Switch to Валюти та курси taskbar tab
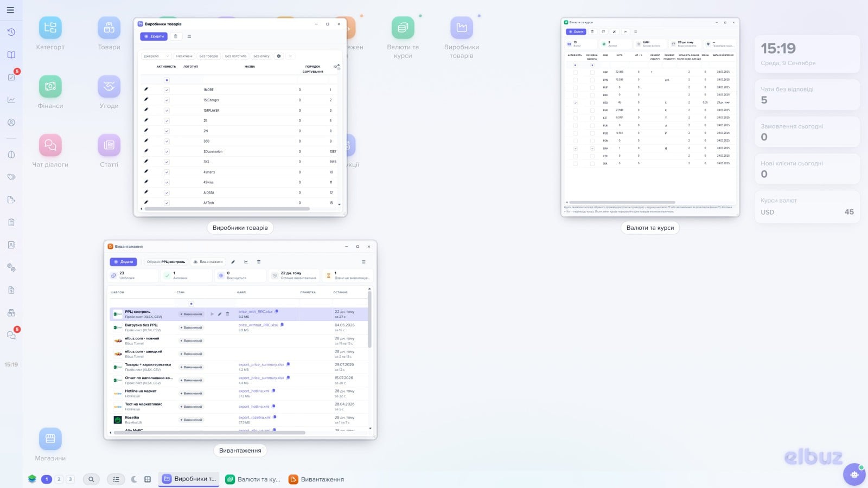 click(x=253, y=479)
